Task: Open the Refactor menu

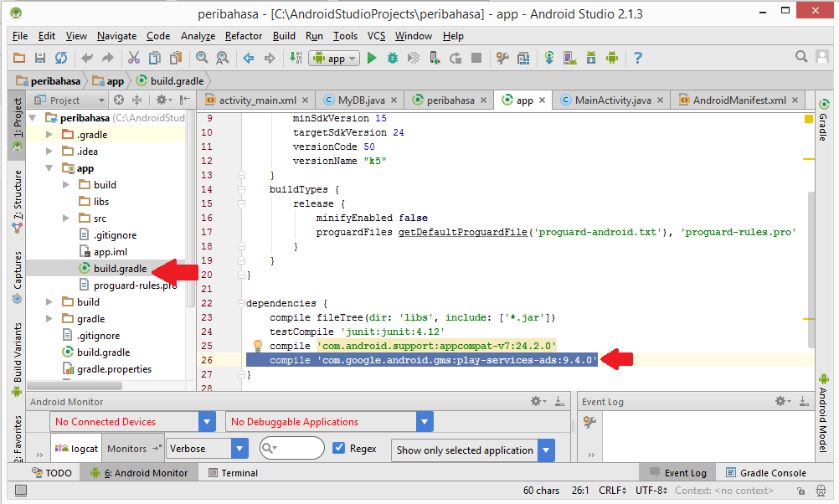Action: pyautogui.click(x=244, y=36)
